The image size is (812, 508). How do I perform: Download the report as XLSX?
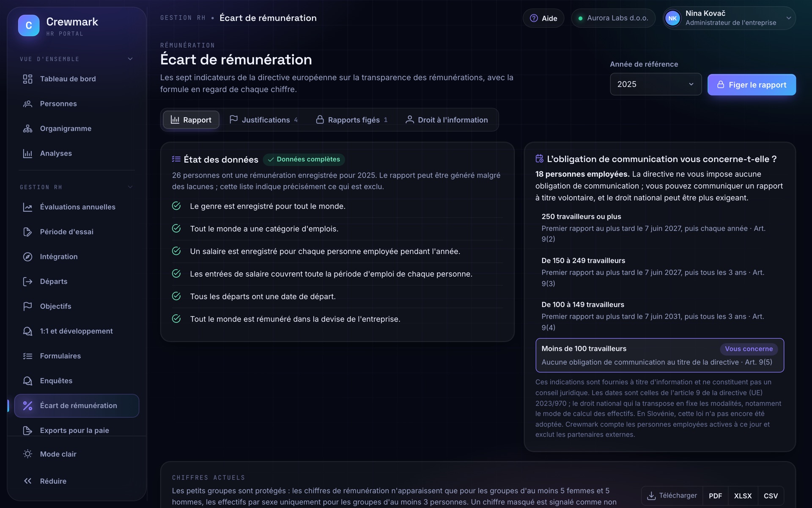pos(743,496)
